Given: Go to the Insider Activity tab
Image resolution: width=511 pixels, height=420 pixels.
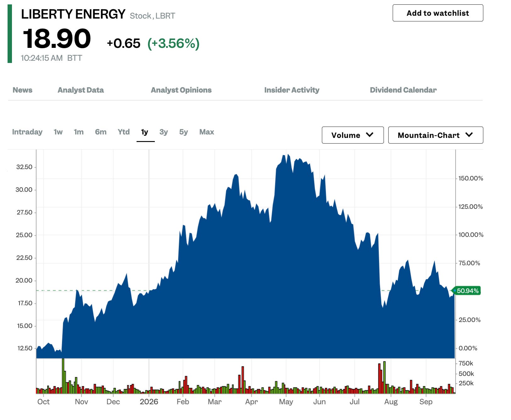Looking at the screenshot, I should click(x=292, y=90).
